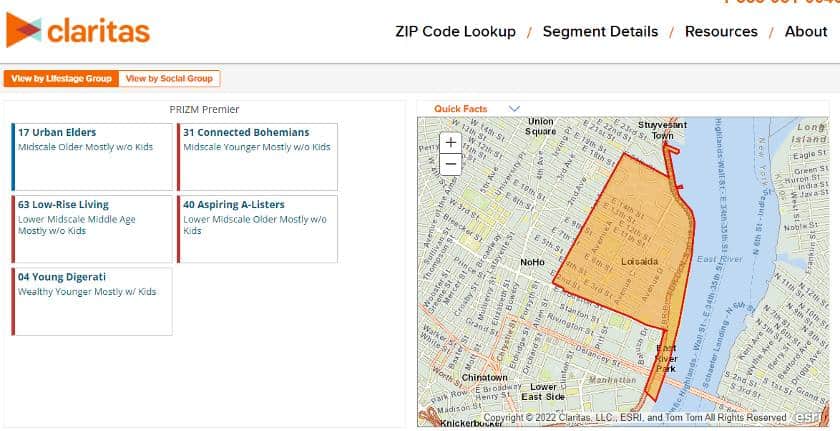The width and height of the screenshot is (840, 431).
Task: Open the Resources menu
Action: pos(721,32)
